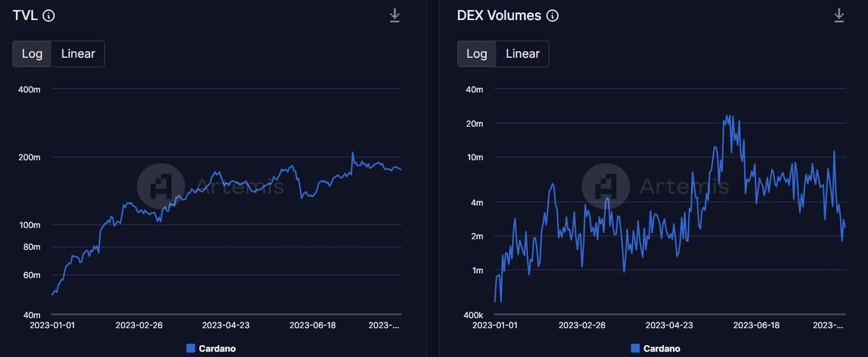Viewport: 868px width, 357px height.
Task: Toggle Cardano legend swatch in TVL chart
Action: (190, 348)
